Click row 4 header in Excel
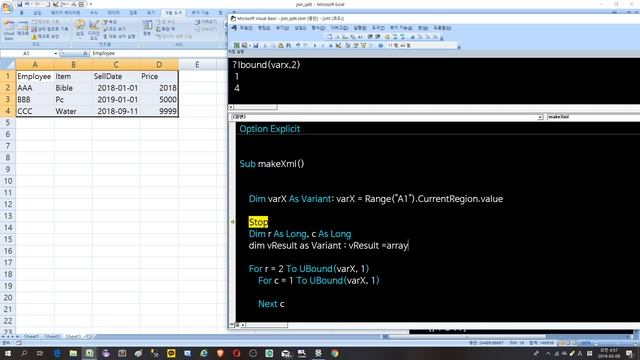640x360 pixels. pos(7,111)
